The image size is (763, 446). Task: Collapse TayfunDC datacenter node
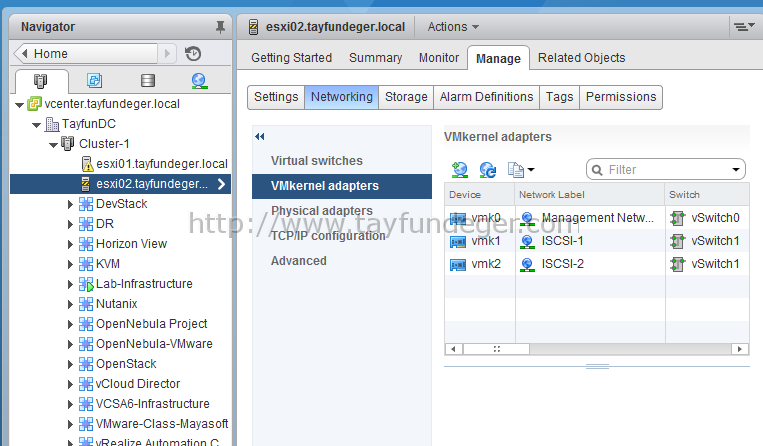(36, 125)
